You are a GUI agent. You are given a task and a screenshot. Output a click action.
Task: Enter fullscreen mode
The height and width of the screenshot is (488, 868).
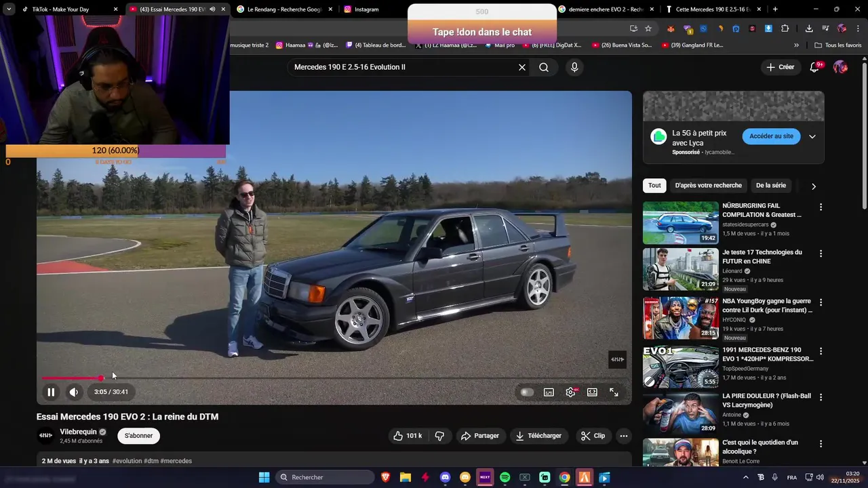(x=614, y=392)
